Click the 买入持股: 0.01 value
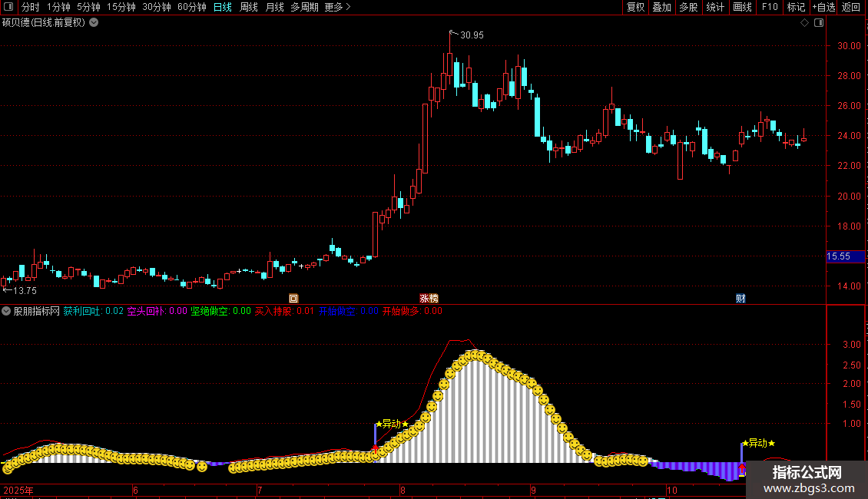Screen dimensions: 868x499 click(284, 312)
